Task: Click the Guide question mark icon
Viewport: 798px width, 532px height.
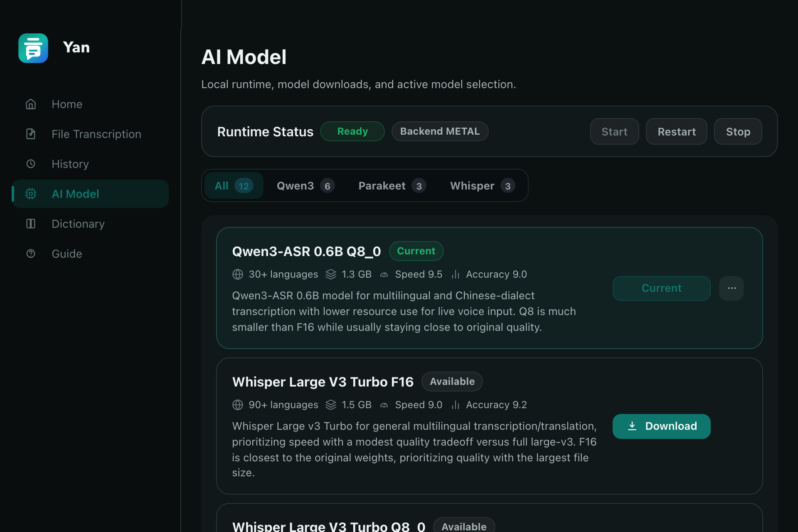Action: pos(31,254)
